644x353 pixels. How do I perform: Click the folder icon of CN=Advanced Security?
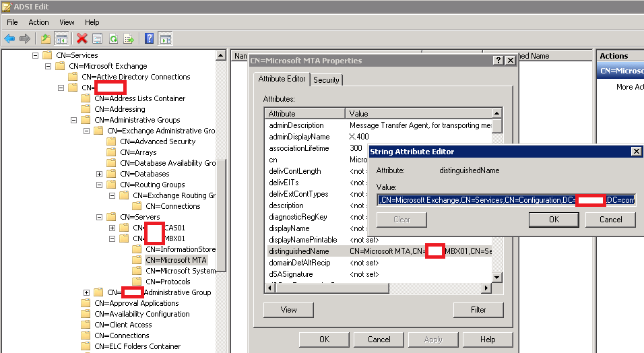[111, 141]
